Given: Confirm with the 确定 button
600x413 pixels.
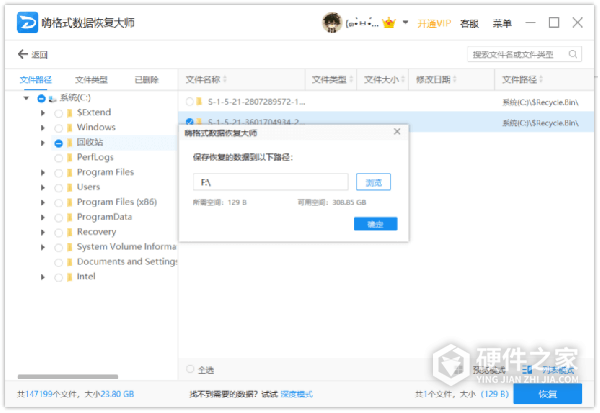Looking at the screenshot, I should click(375, 224).
